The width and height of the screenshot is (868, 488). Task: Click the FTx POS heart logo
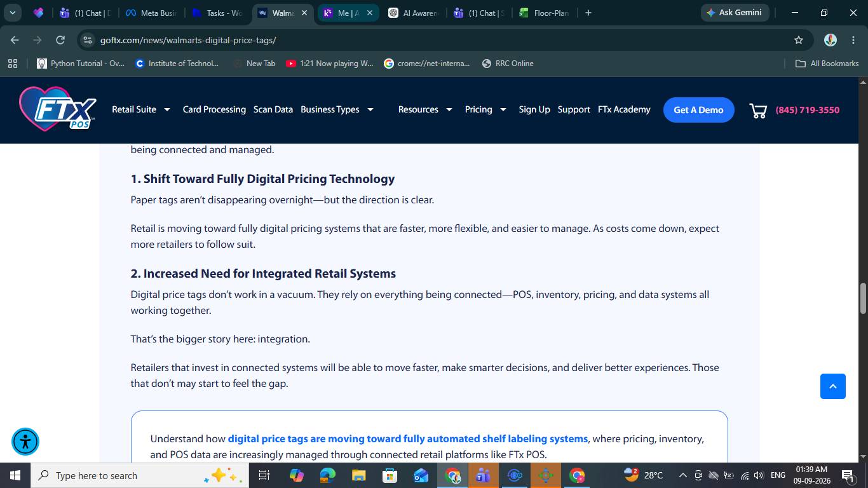click(x=58, y=109)
